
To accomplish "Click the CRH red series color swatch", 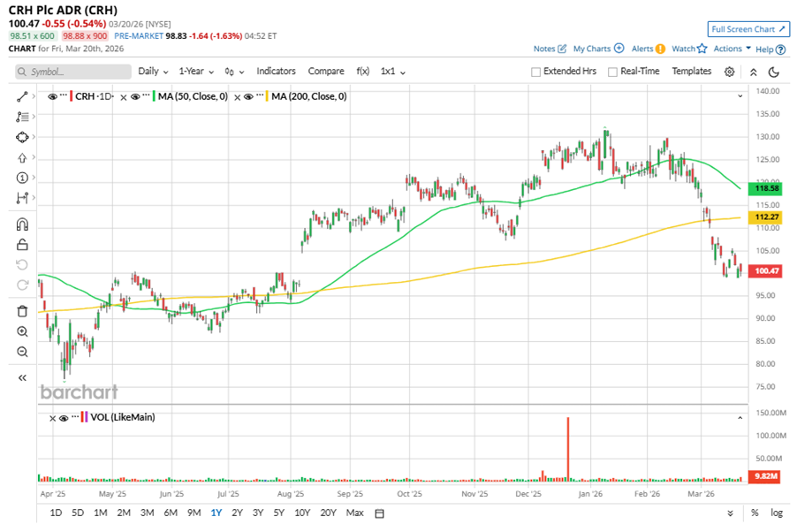I will click(x=72, y=96).
